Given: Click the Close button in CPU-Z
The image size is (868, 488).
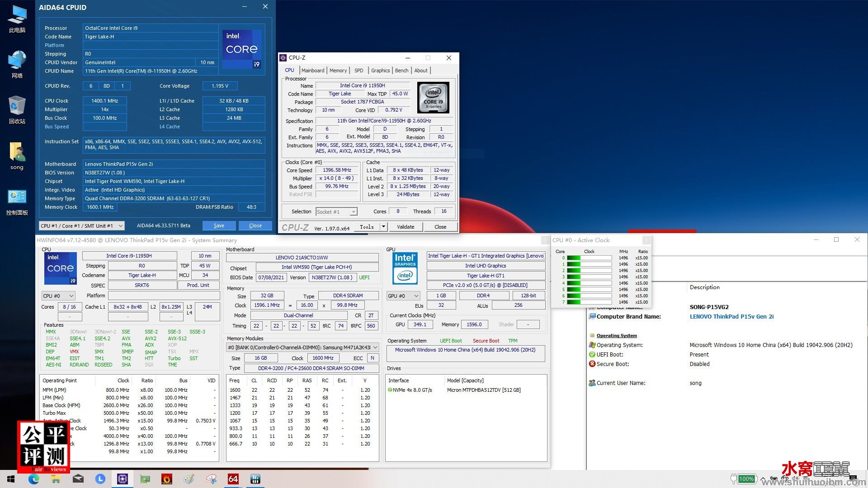Looking at the screenshot, I should pyautogui.click(x=440, y=227).
